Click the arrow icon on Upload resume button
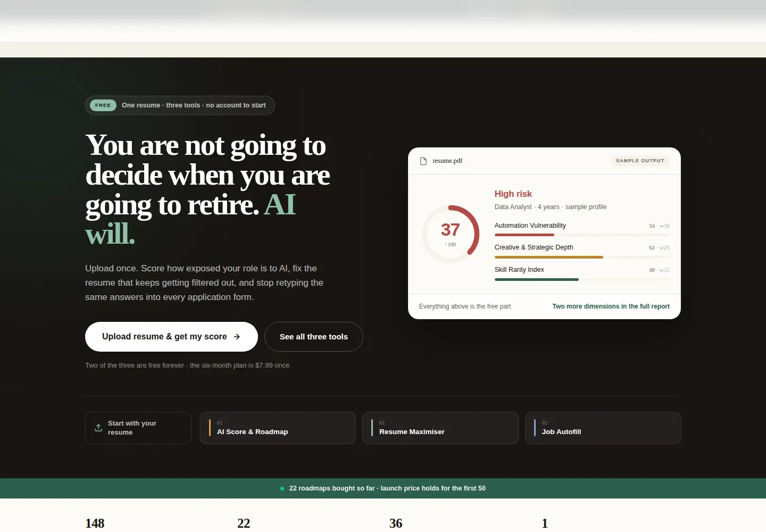Image resolution: width=766 pixels, height=532 pixels. pyautogui.click(x=237, y=337)
